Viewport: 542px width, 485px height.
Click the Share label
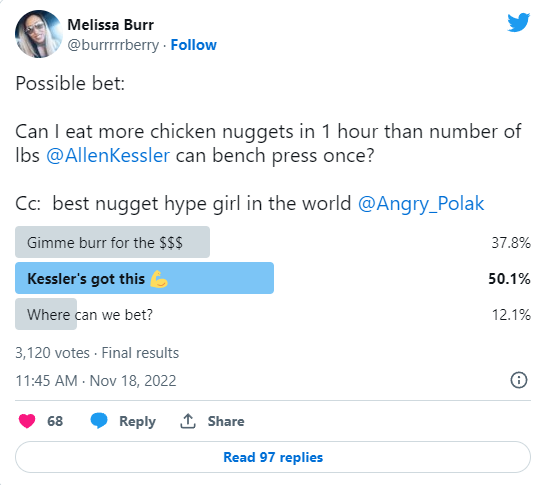click(x=226, y=421)
